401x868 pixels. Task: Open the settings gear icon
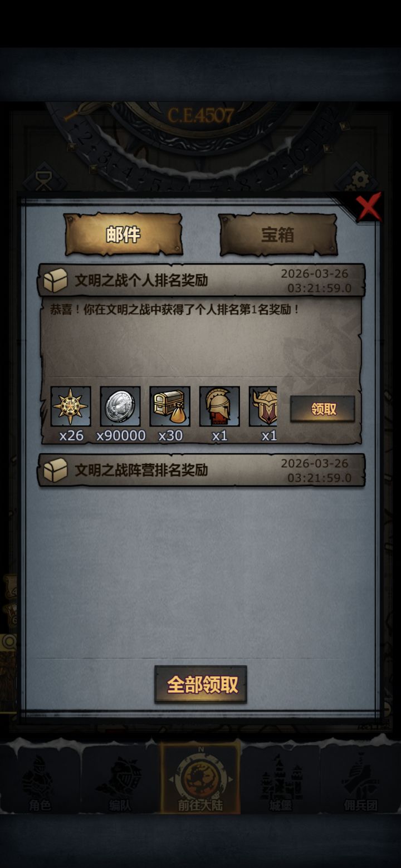[x=359, y=180]
